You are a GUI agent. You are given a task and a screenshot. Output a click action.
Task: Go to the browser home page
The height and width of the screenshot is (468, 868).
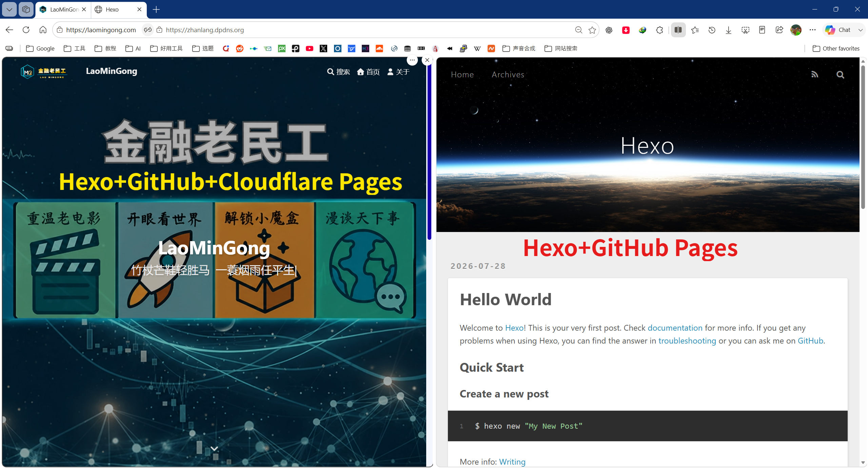[43, 30]
